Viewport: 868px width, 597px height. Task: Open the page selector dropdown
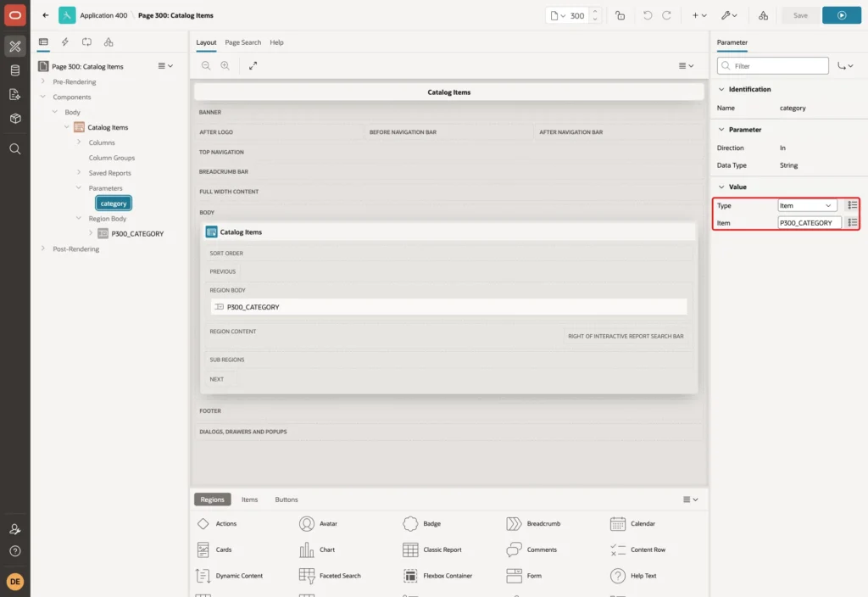click(x=558, y=15)
